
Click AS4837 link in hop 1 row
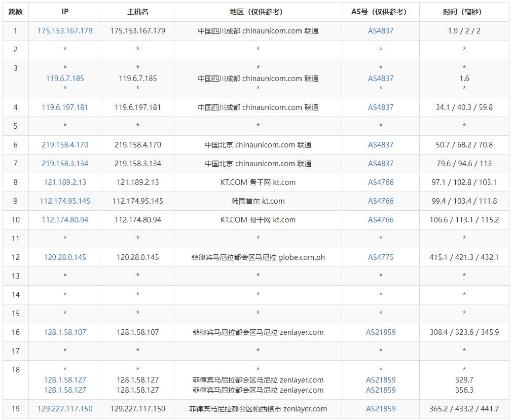381,31
